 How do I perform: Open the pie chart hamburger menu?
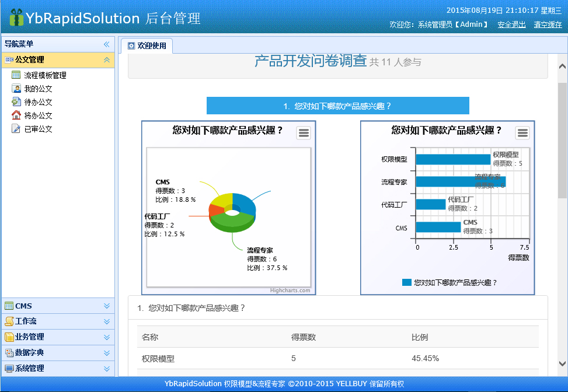point(304,133)
